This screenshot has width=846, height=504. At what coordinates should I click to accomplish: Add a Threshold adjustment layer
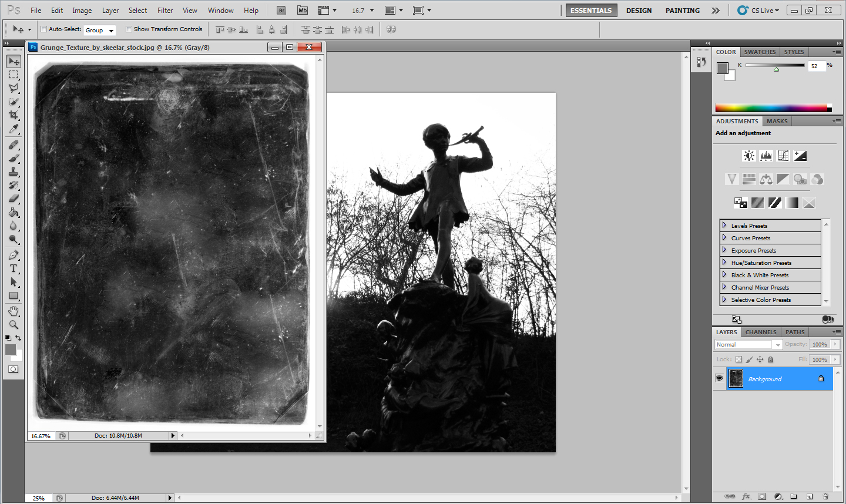[x=775, y=203]
